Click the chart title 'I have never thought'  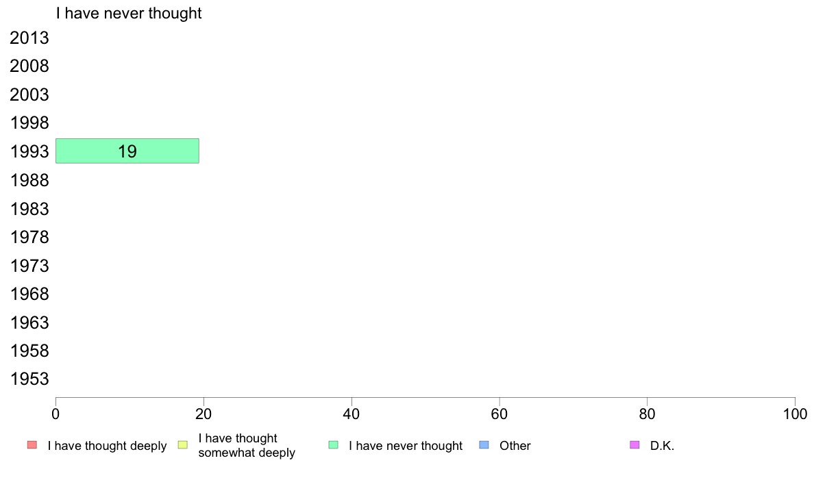tap(129, 13)
